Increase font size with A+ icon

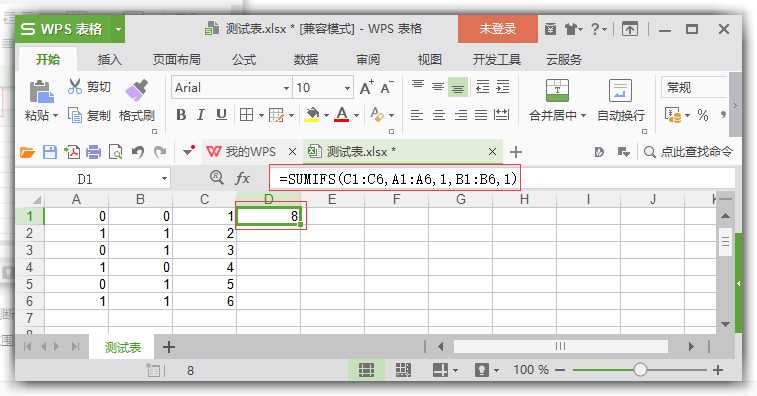[x=367, y=87]
